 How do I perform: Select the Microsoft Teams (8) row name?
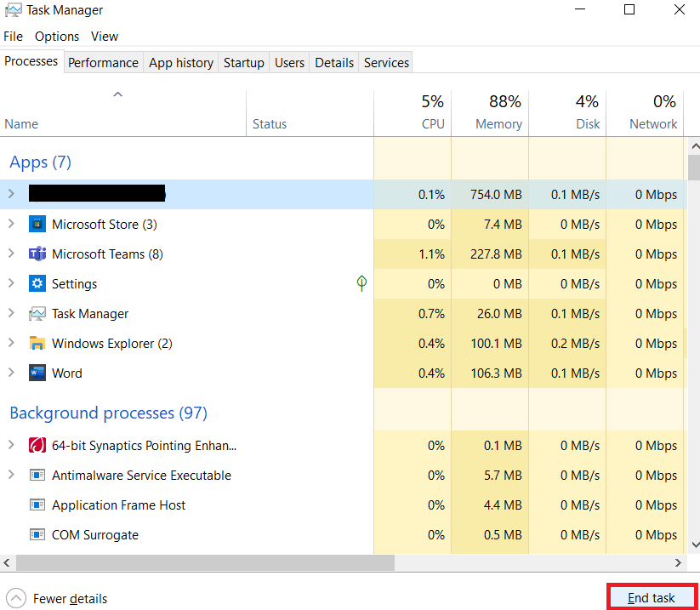107,254
